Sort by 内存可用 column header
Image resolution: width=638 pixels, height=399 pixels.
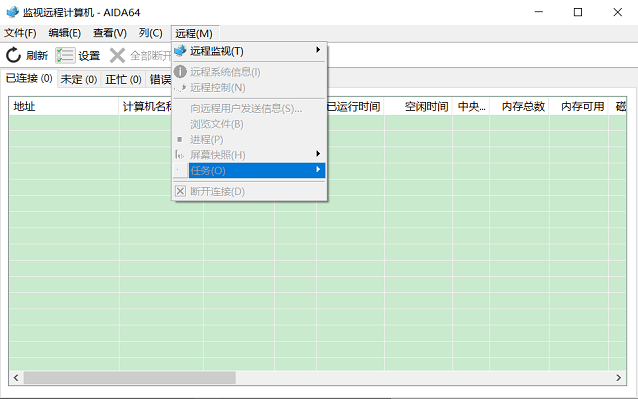click(579, 107)
